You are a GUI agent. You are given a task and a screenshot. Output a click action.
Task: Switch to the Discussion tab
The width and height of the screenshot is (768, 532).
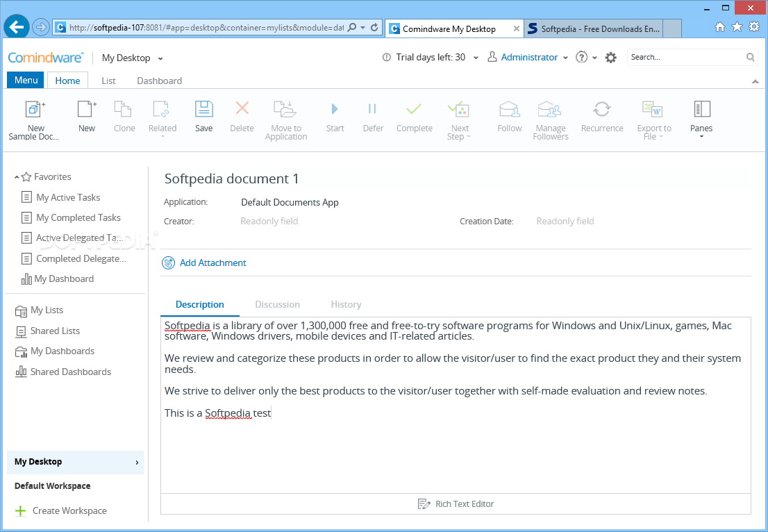click(277, 304)
